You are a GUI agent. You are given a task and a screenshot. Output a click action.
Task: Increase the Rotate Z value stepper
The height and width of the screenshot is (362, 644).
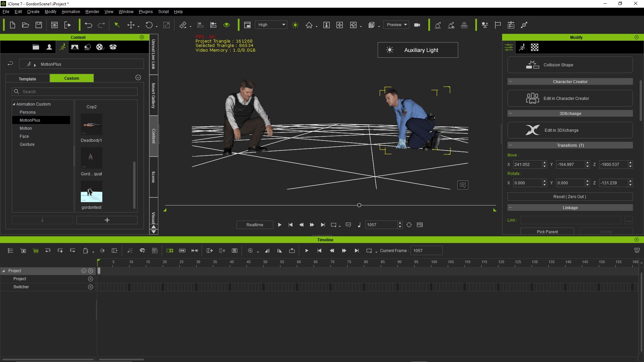click(630, 181)
